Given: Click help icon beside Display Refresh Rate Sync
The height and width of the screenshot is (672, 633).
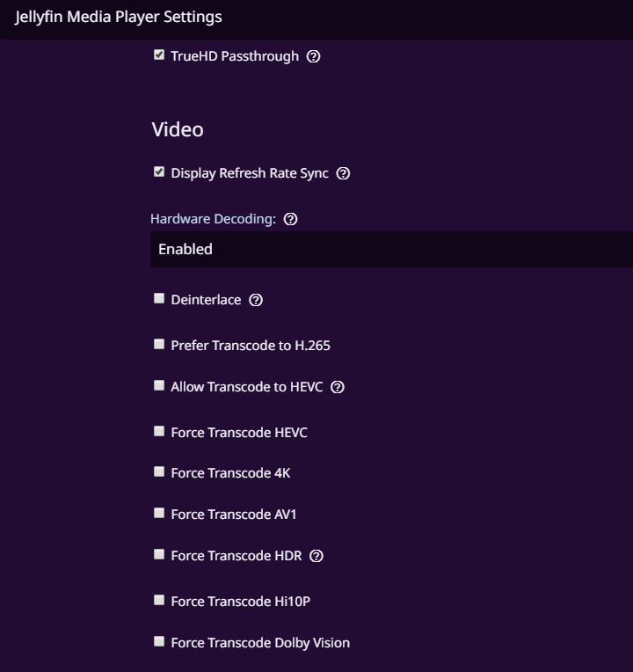Looking at the screenshot, I should 344,173.
